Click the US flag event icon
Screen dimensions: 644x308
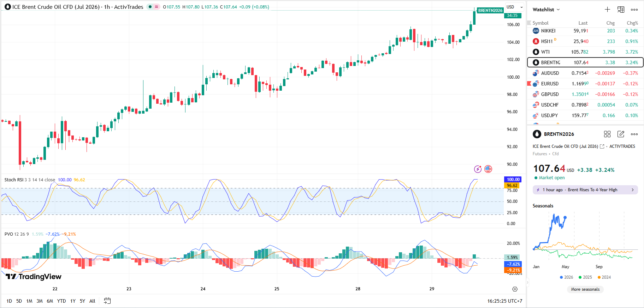pyautogui.click(x=488, y=169)
